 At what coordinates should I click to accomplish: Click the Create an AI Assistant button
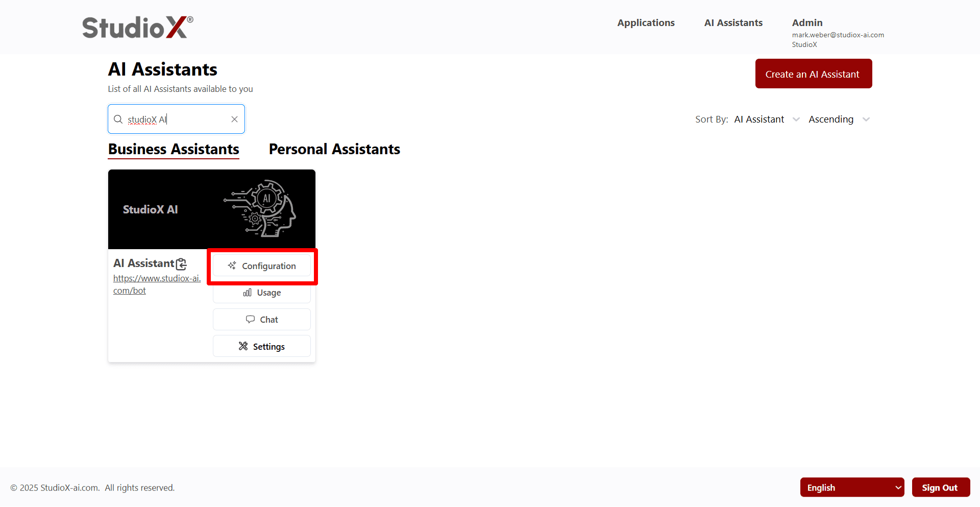[x=813, y=74]
